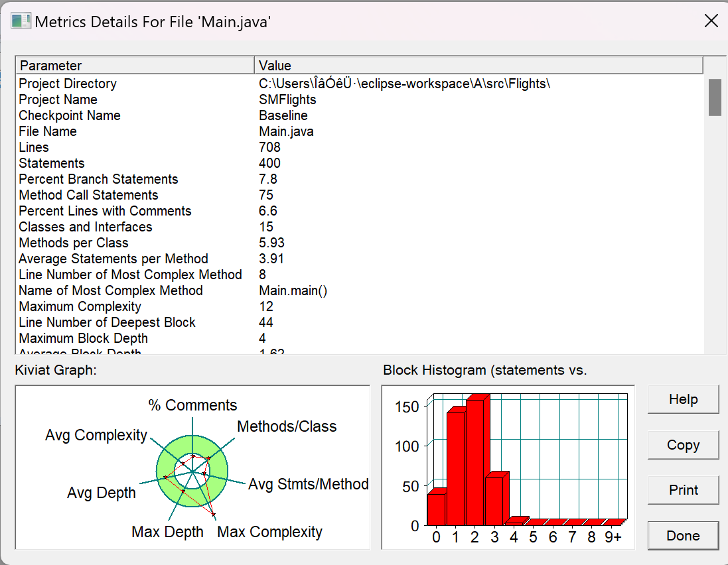Close the Metrics Details dialog
Viewport: 728px width, 565px height.
[711, 21]
